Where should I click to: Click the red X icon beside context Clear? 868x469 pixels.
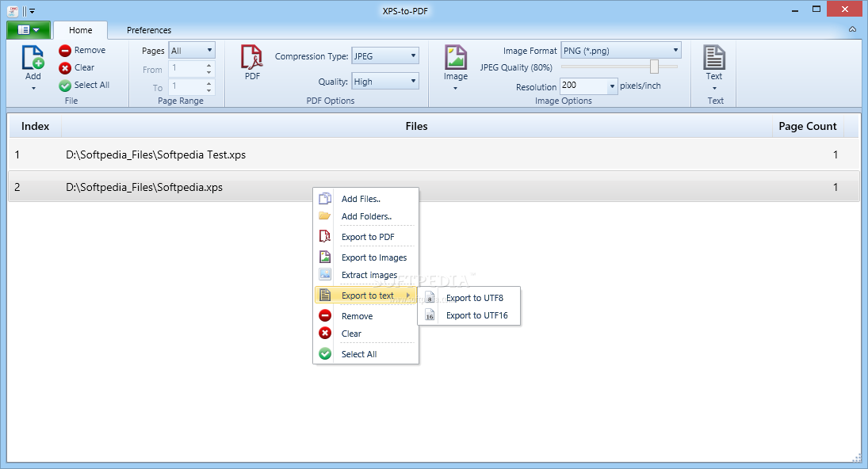tap(325, 333)
